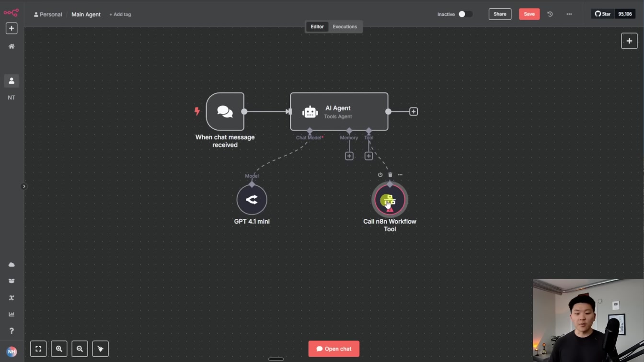Click the 'GPT 4.1 mini' node label

click(252, 221)
